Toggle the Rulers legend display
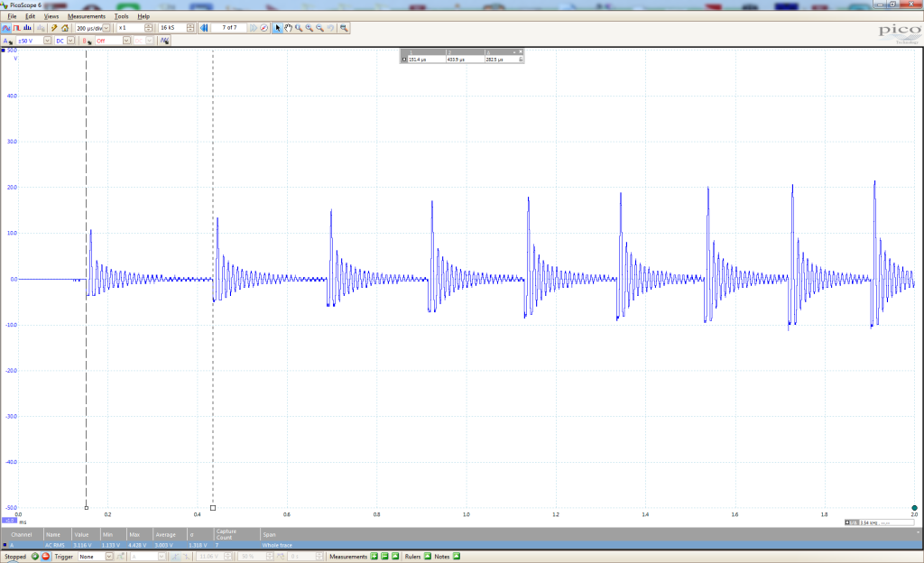Viewport: 924px width, 563px height. 428,557
